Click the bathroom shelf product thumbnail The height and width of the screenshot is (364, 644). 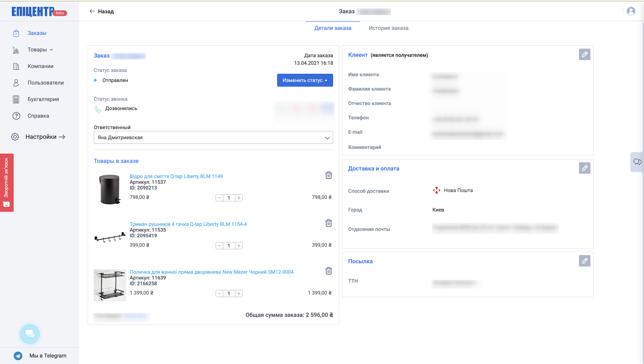(x=110, y=285)
